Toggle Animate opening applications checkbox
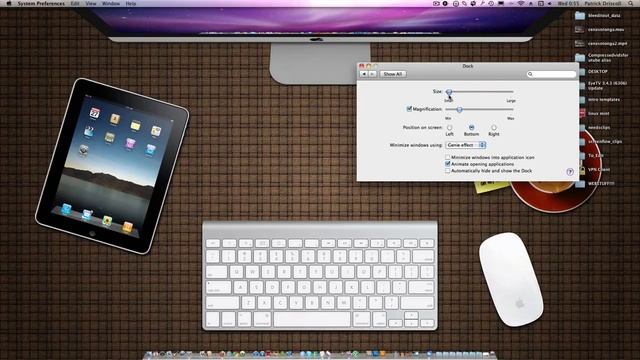Image resolution: width=640 pixels, height=360 pixels. point(448,164)
